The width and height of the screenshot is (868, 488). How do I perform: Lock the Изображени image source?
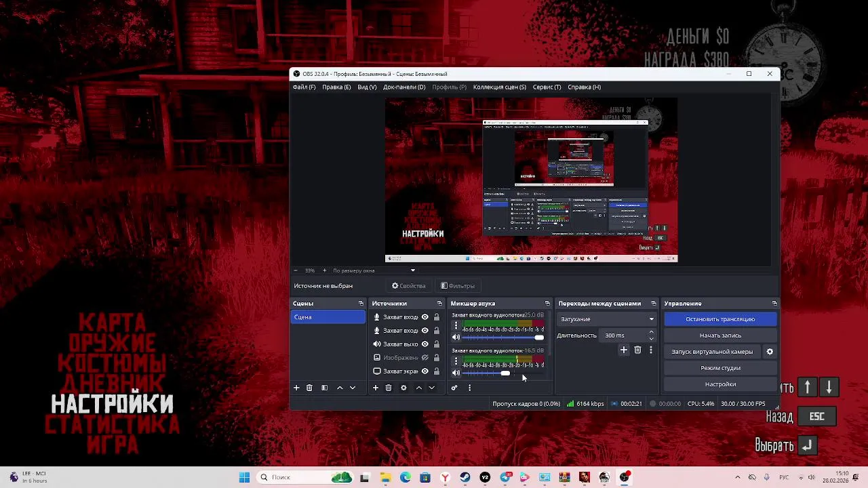tap(437, 358)
